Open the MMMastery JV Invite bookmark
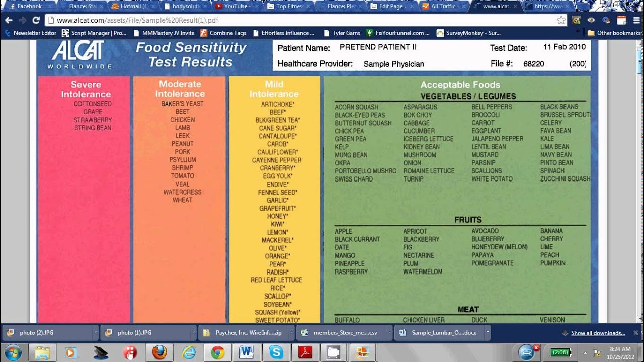The width and height of the screenshot is (644, 362). (x=164, y=33)
